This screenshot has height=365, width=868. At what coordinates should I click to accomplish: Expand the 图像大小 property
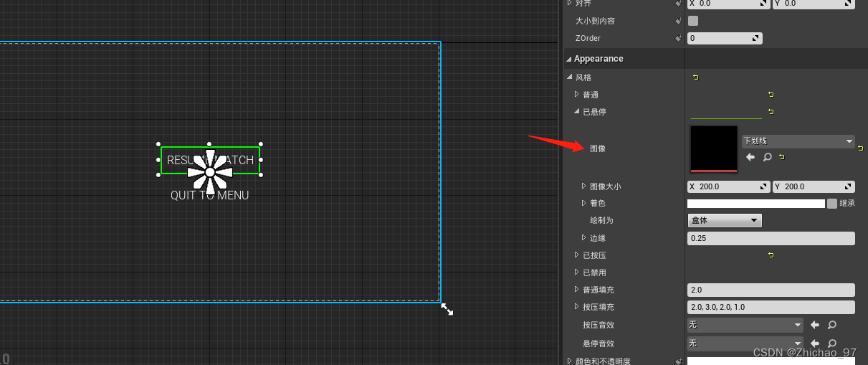coord(583,186)
